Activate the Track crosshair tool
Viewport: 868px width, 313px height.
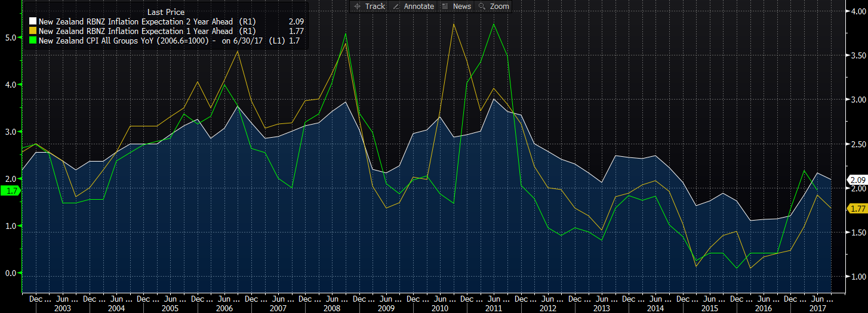click(370, 7)
